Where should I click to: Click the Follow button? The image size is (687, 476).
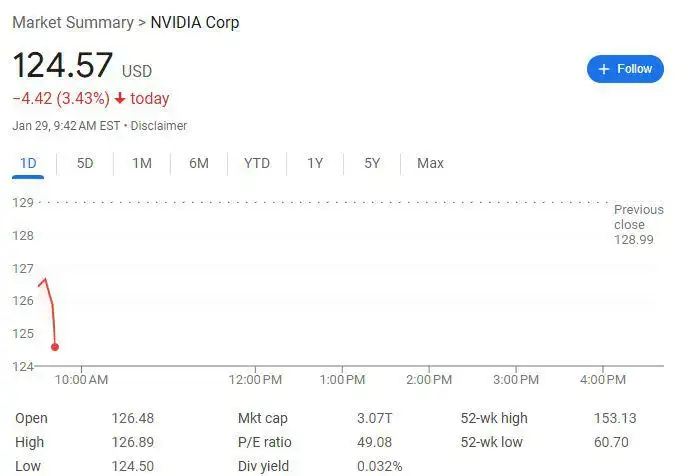click(x=625, y=69)
